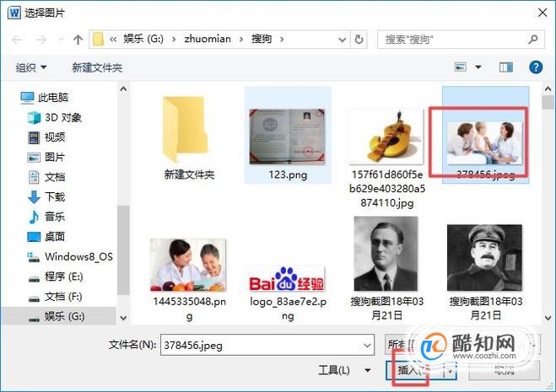Click the search magnifier icon
556x392 pixels.
(533, 39)
